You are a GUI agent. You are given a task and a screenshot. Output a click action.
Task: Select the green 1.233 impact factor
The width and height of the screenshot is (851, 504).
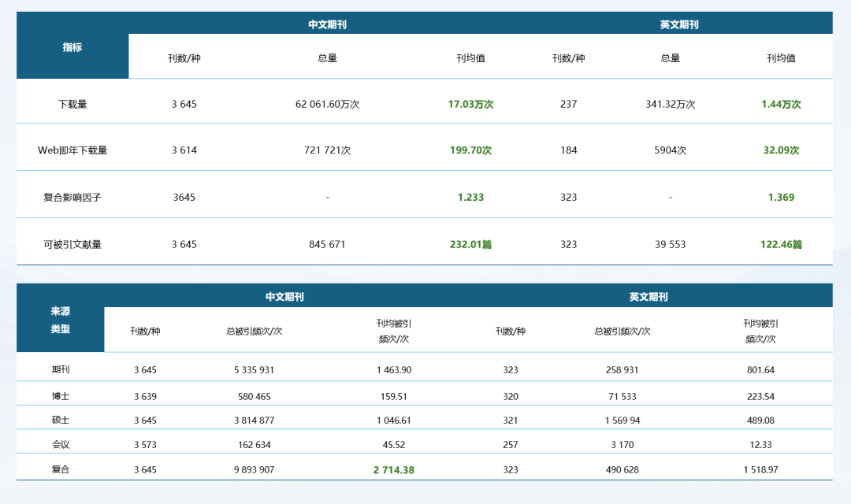pyautogui.click(x=470, y=197)
